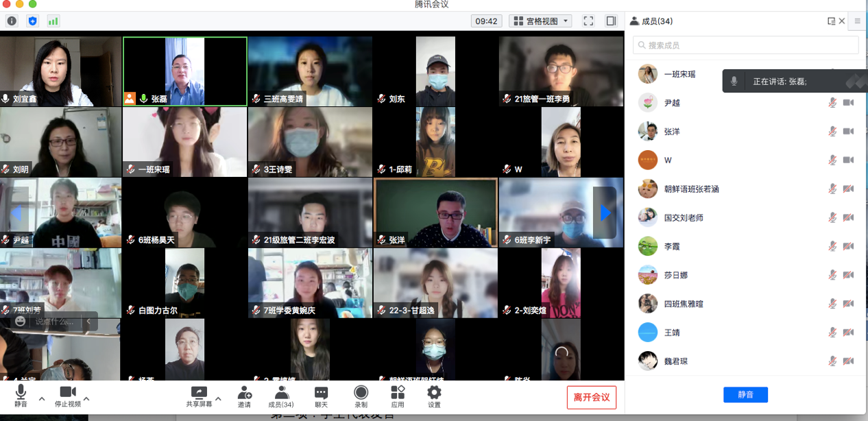
Task: Click the blue security shield icon
Action: click(32, 21)
